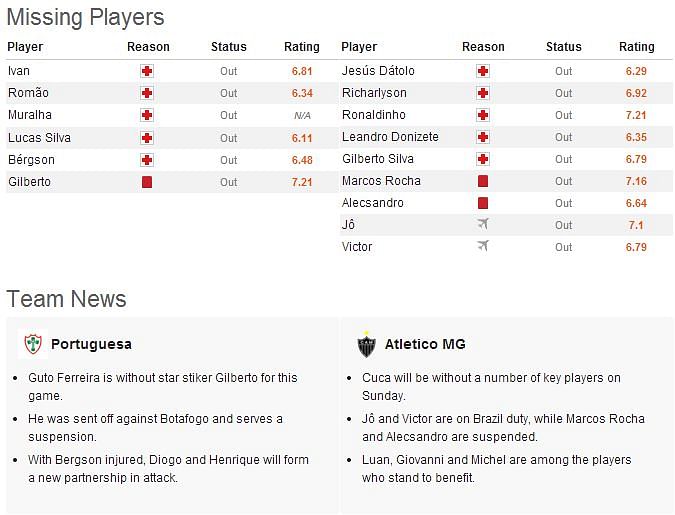Screen dimensions: 675x515
Task: Click Alecsandro's suspension red card icon
Action: (483, 203)
